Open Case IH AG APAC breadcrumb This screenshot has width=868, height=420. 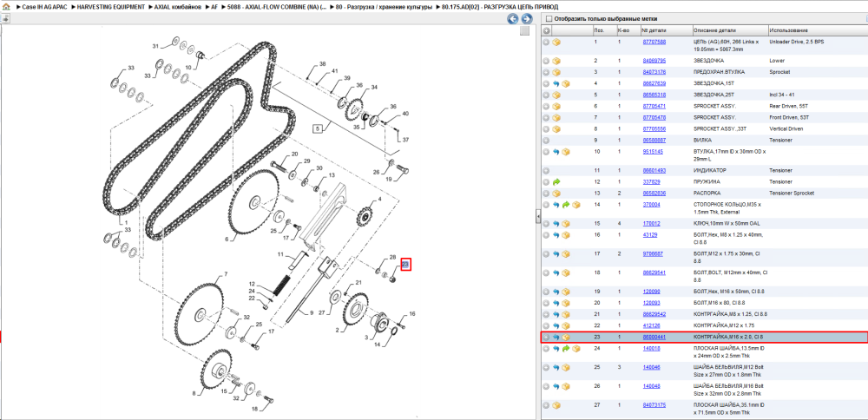[44, 7]
